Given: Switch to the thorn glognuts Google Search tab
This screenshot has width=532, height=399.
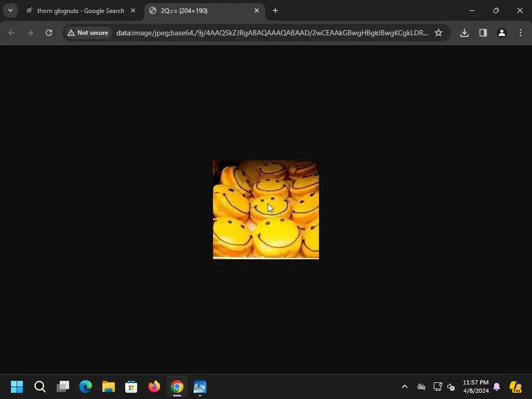Looking at the screenshot, I should tap(81, 11).
